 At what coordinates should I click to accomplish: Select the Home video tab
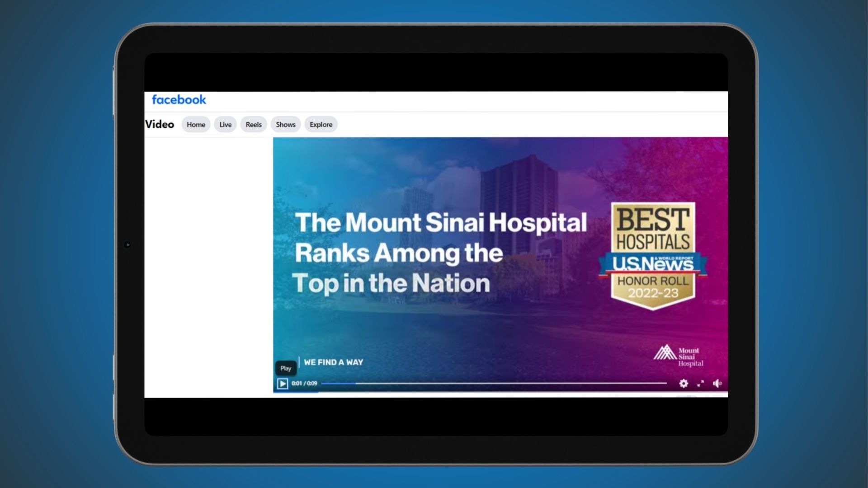click(196, 125)
